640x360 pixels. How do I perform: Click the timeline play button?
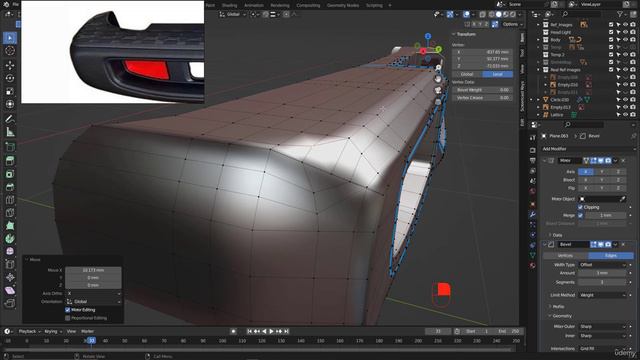coord(271,331)
